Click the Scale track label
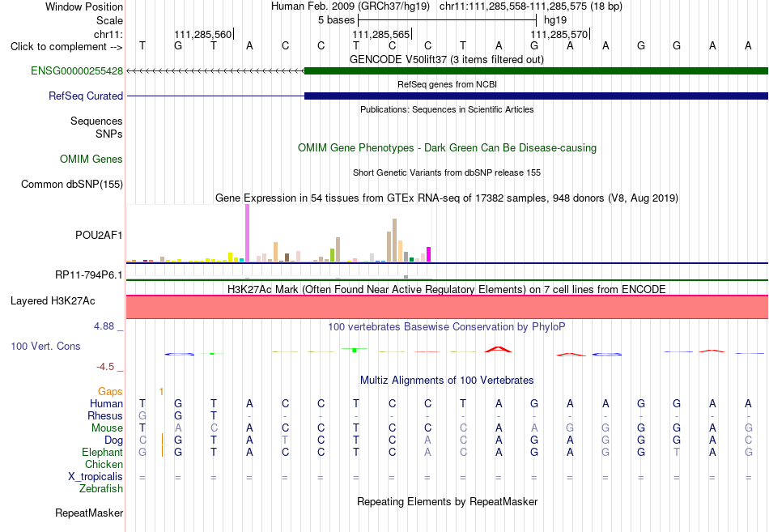This screenshot has width=769, height=532. click(109, 20)
